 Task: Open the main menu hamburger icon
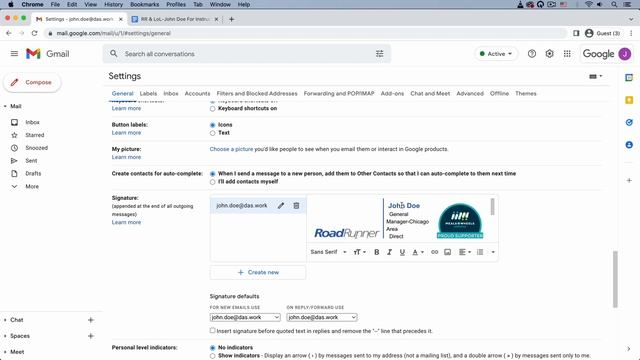(x=14, y=53)
